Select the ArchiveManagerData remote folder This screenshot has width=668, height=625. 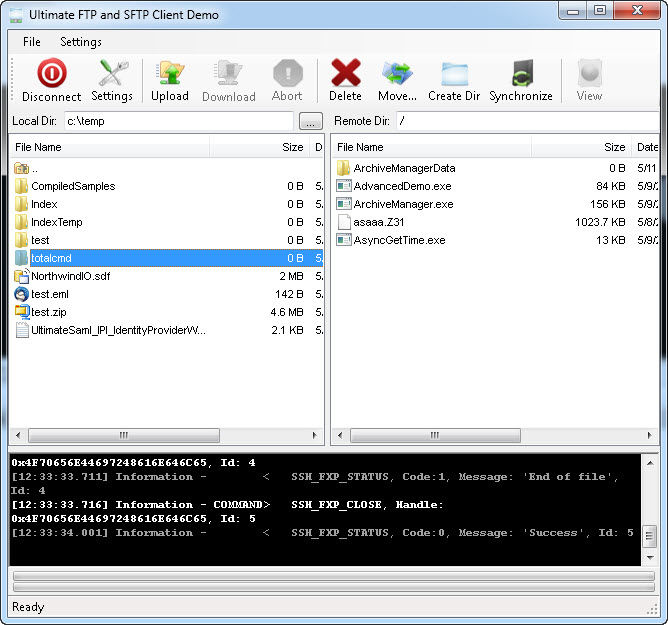pyautogui.click(x=404, y=168)
